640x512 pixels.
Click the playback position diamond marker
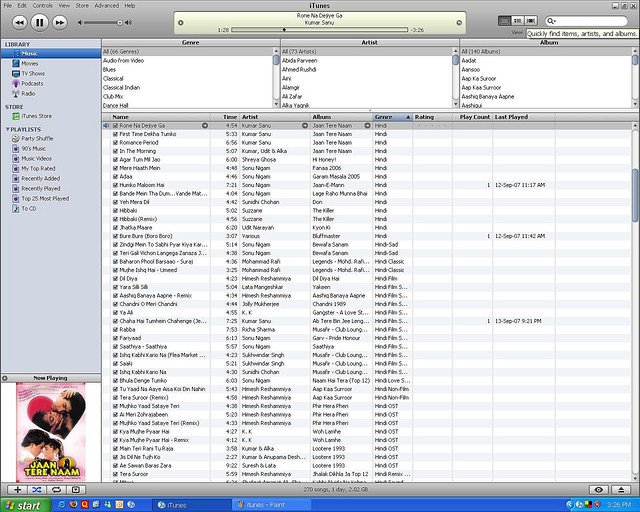point(284,30)
